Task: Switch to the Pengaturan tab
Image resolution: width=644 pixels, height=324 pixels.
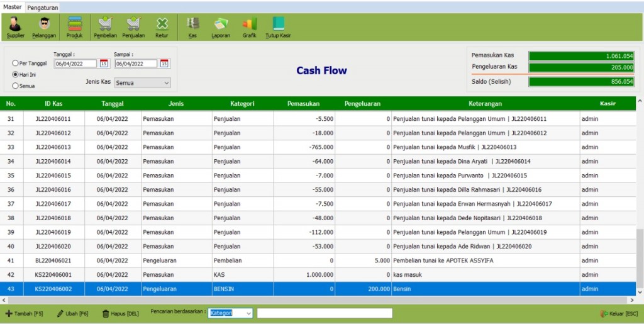Action: point(43,8)
